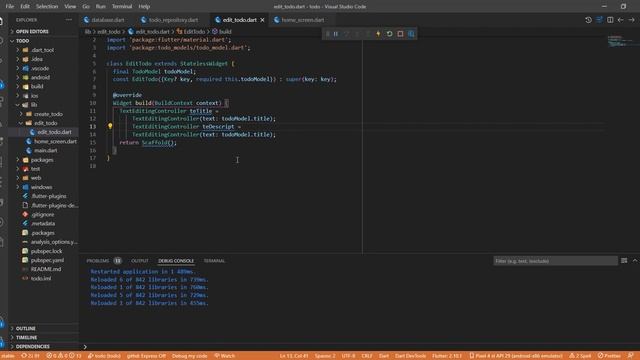This screenshot has width=640, height=360.
Task: Click the Prettier status bar item
Action: point(609,356)
